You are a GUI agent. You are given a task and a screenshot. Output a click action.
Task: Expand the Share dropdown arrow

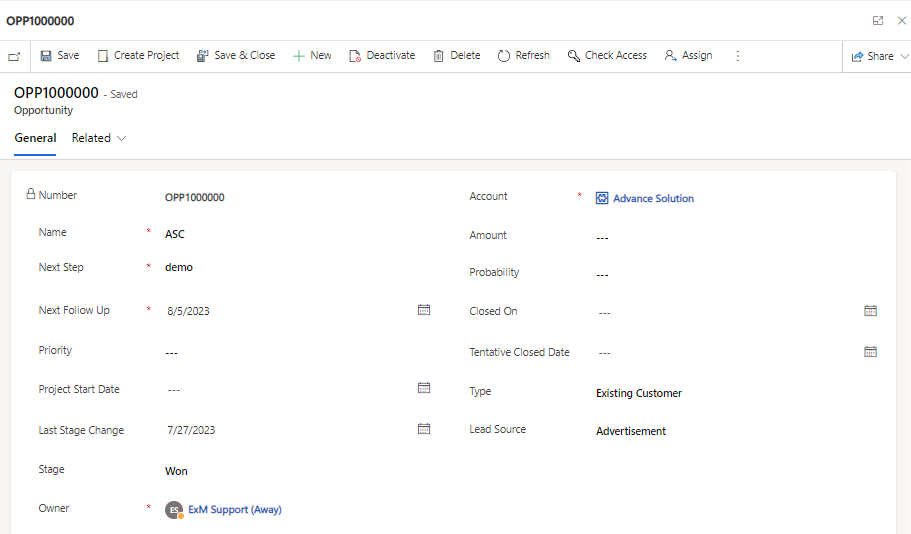click(x=904, y=57)
